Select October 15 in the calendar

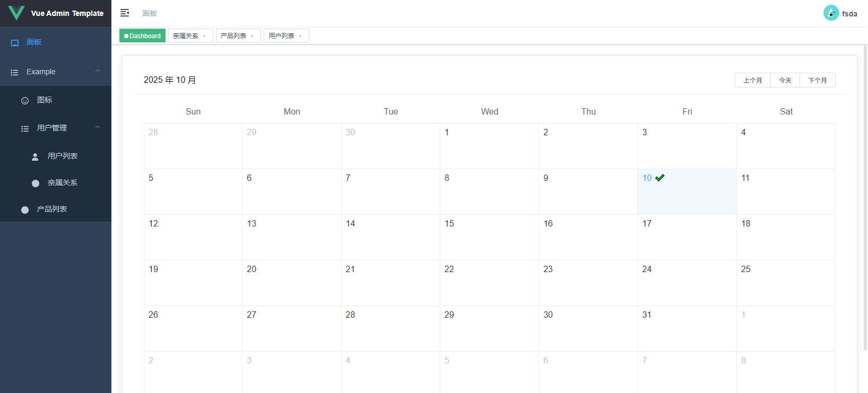[489, 237]
